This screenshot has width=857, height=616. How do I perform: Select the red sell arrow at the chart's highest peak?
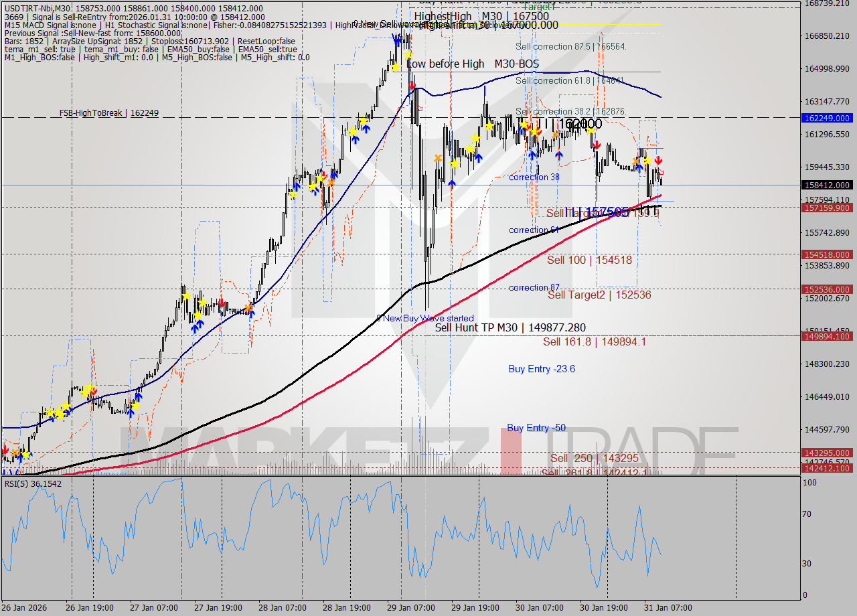click(412, 86)
